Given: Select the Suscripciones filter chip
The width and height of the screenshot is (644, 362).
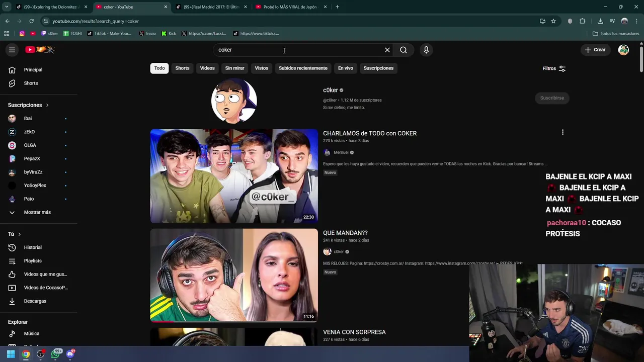Looking at the screenshot, I should (378, 68).
